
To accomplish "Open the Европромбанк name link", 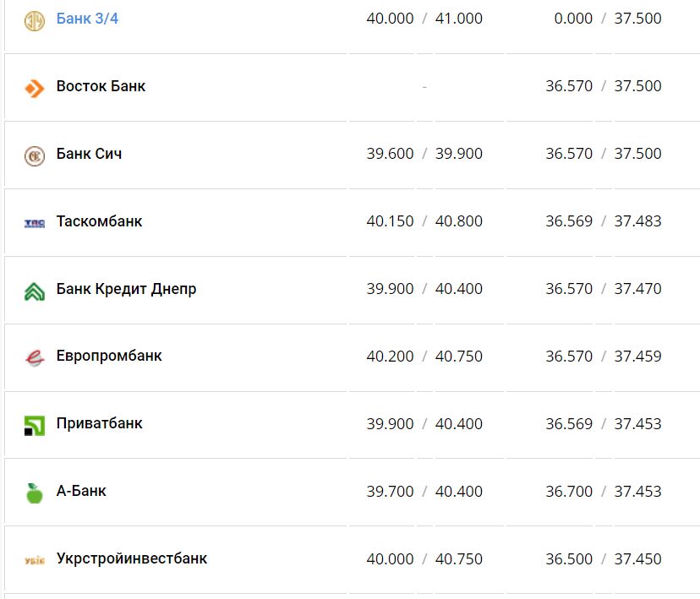I will (x=109, y=356).
